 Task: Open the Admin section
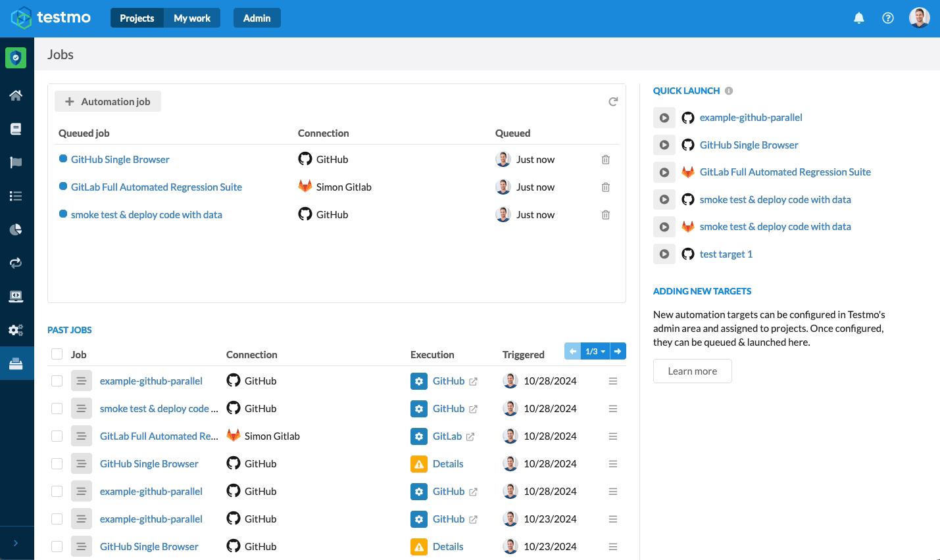tap(257, 18)
